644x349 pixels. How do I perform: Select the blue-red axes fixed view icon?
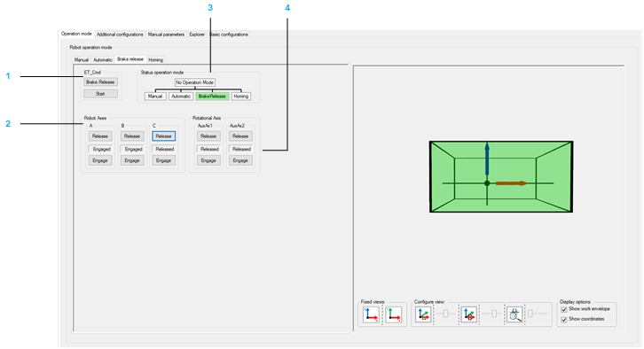pyautogui.click(x=371, y=314)
